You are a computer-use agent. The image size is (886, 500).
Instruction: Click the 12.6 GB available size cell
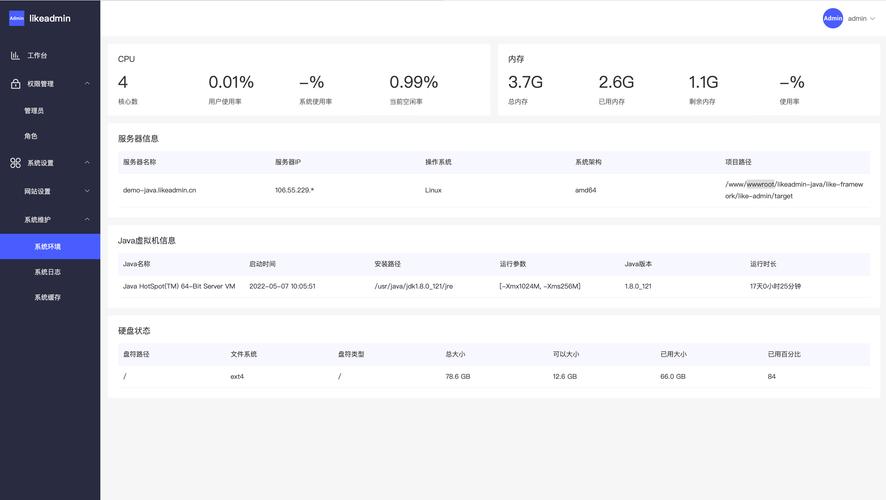click(565, 376)
